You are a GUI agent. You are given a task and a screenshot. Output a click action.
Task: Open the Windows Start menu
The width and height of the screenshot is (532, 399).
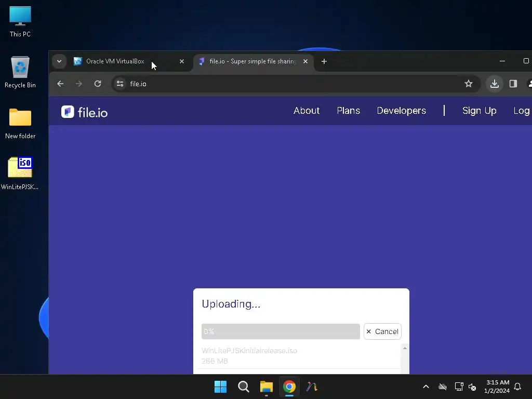(x=220, y=387)
